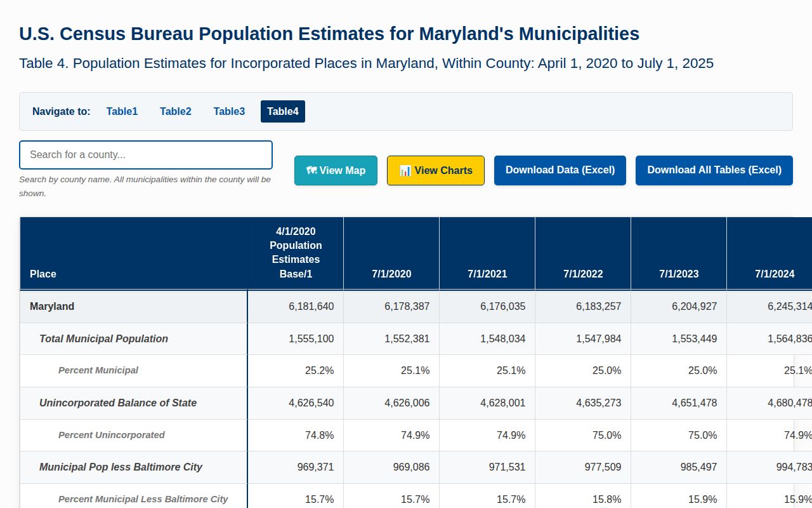Click Maryland 7/1/2021 value 6,176,035
Screen dimensions: 812x508
[487, 307]
